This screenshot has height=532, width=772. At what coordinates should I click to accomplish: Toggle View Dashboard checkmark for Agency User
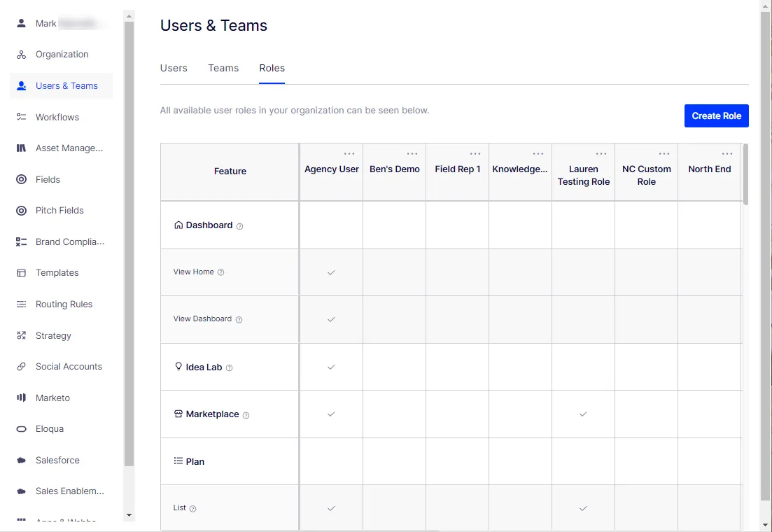click(331, 319)
